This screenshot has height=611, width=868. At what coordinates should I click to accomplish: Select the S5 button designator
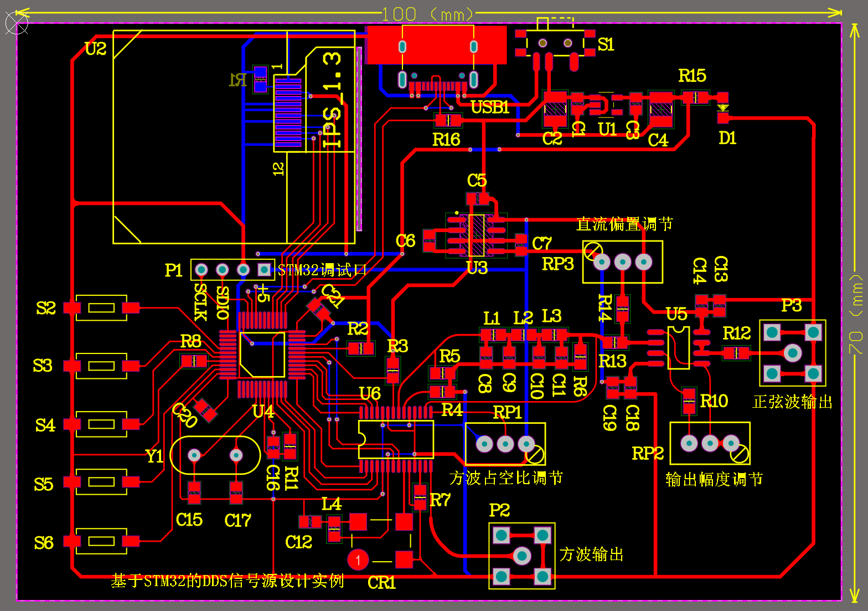(44, 484)
